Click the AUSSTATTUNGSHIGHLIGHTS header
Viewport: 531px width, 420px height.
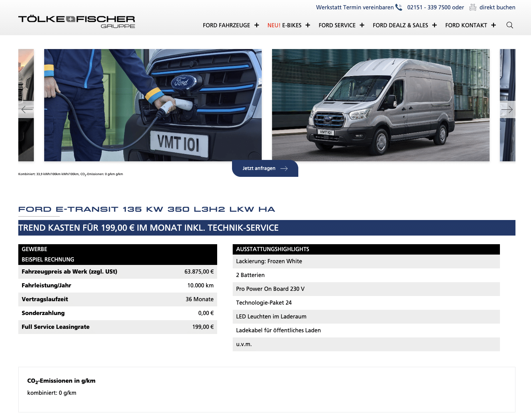pos(366,249)
